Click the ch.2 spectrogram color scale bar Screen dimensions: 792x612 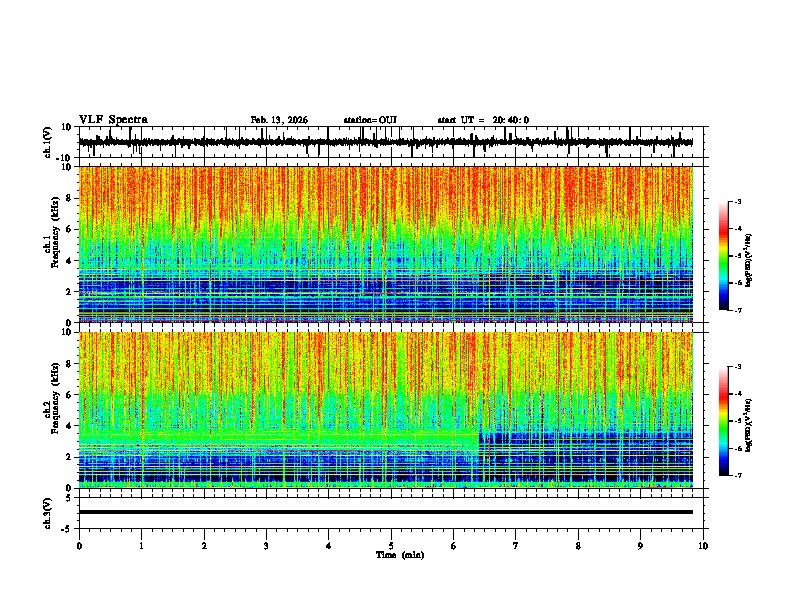coord(724,421)
